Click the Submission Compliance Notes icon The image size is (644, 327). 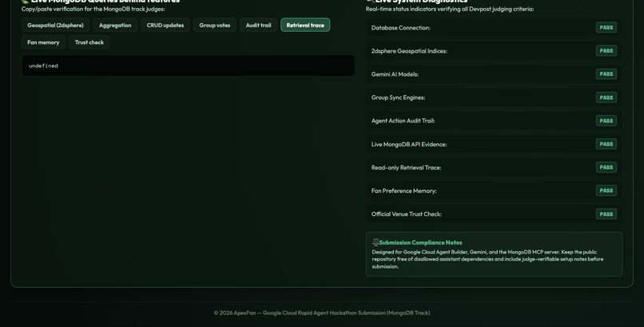coord(376,242)
